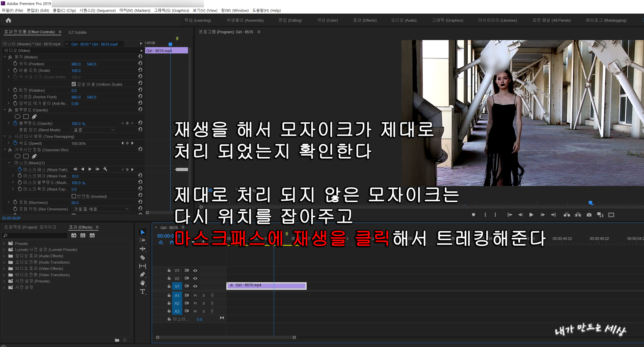Viewport: 644px width, 347px height.
Task: Click the Export Frame camera icon
Action: tap(589, 215)
